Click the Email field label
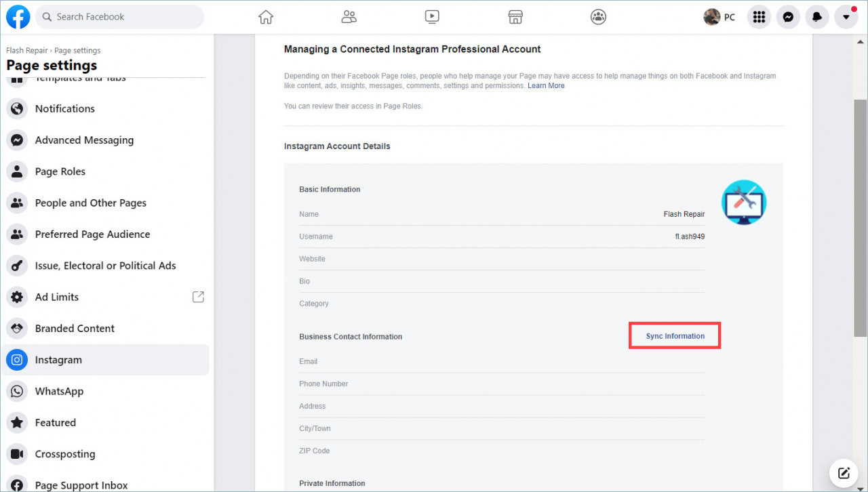Screen dimensions: 868x492 click(309, 361)
